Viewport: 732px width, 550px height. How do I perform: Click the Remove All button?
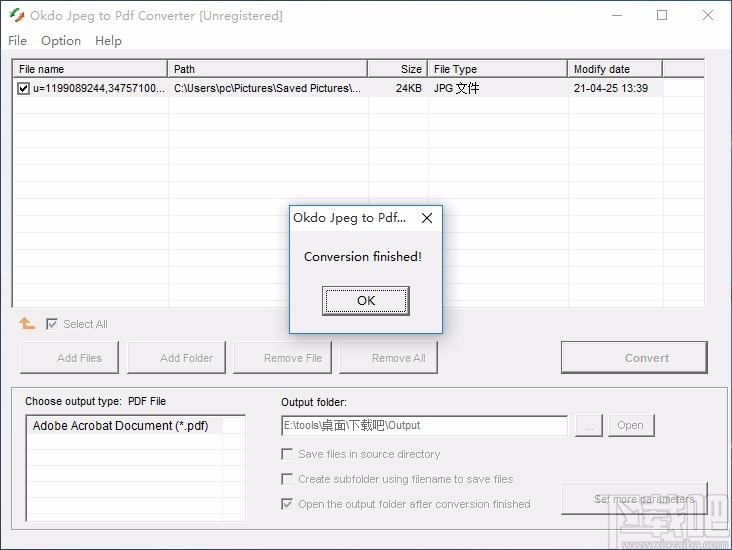point(388,358)
